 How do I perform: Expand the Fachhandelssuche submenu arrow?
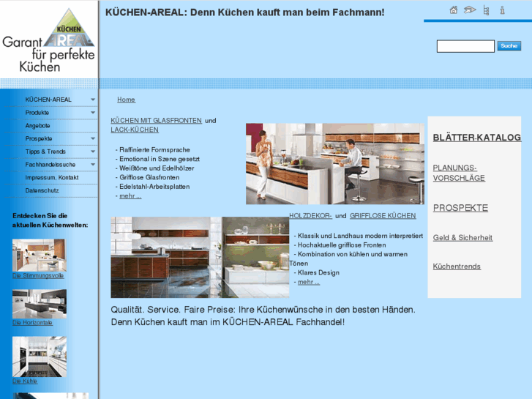(93, 164)
